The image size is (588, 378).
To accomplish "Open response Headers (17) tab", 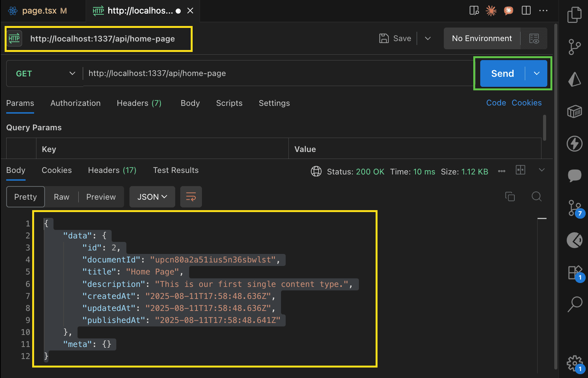I will (112, 170).
